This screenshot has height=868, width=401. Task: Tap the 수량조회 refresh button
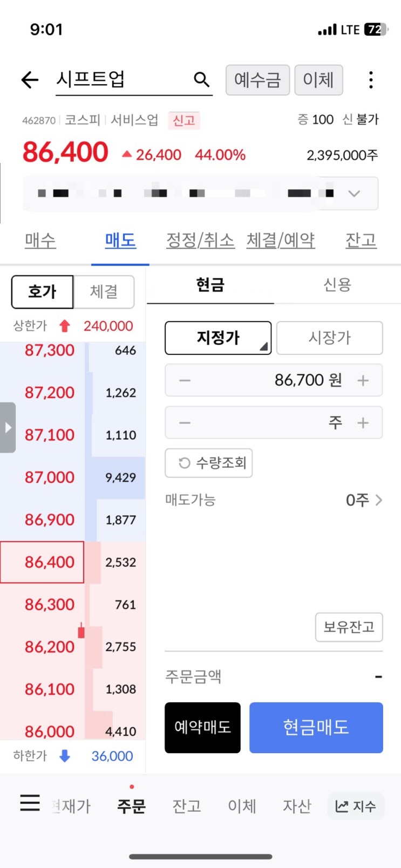(x=208, y=463)
